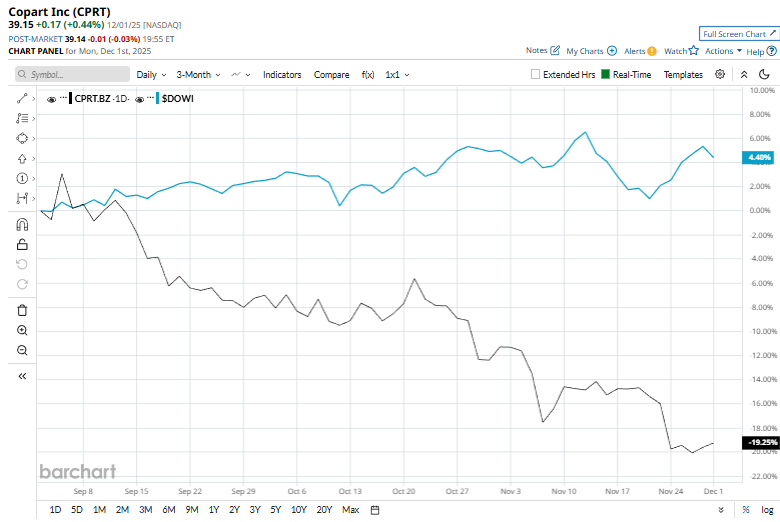Select the shapes drawing tool
This screenshot has width=780, height=522.
pos(22,138)
